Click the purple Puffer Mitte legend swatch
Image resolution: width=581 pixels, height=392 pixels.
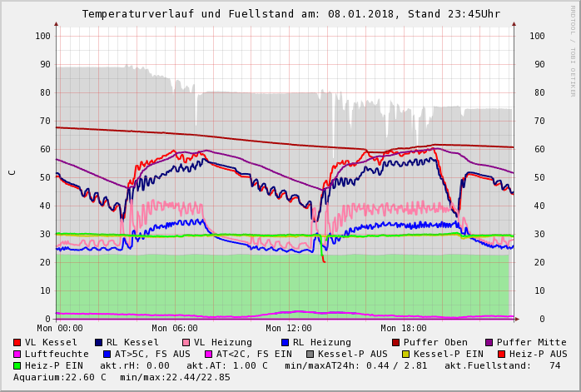pyautogui.click(x=489, y=342)
